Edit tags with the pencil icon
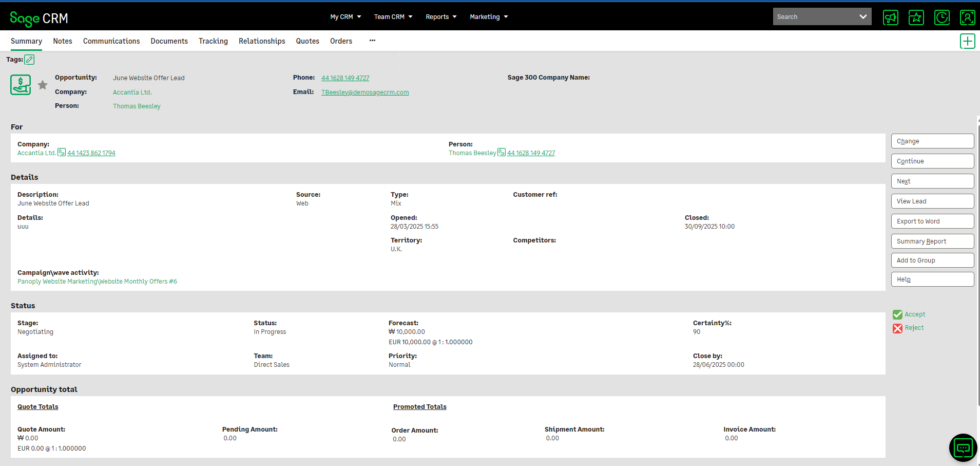The height and width of the screenshot is (466, 980). (30, 60)
